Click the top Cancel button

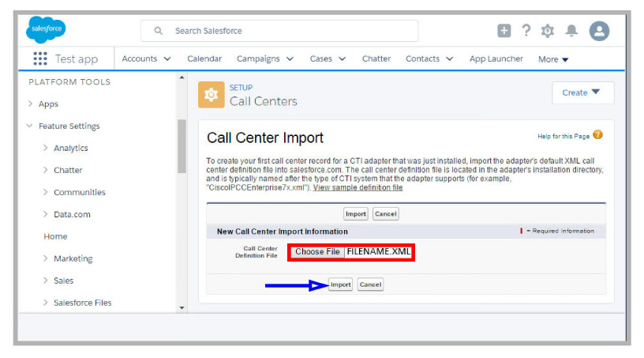click(386, 214)
